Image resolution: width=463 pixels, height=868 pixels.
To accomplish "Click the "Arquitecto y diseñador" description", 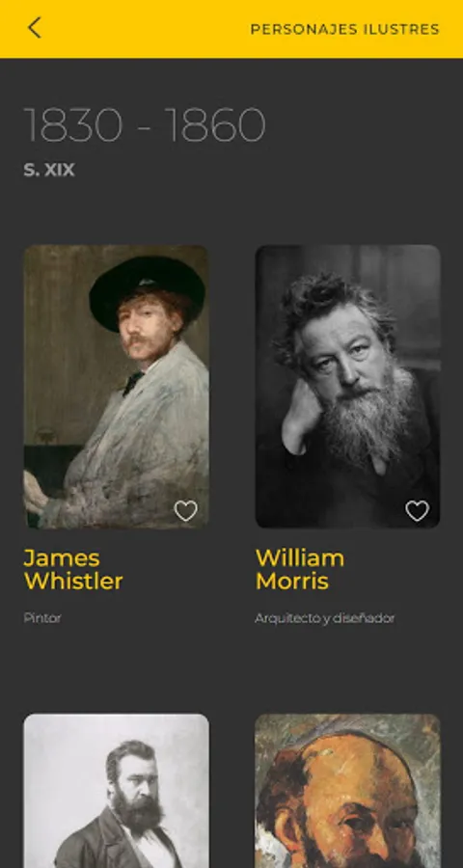I will [x=324, y=618].
